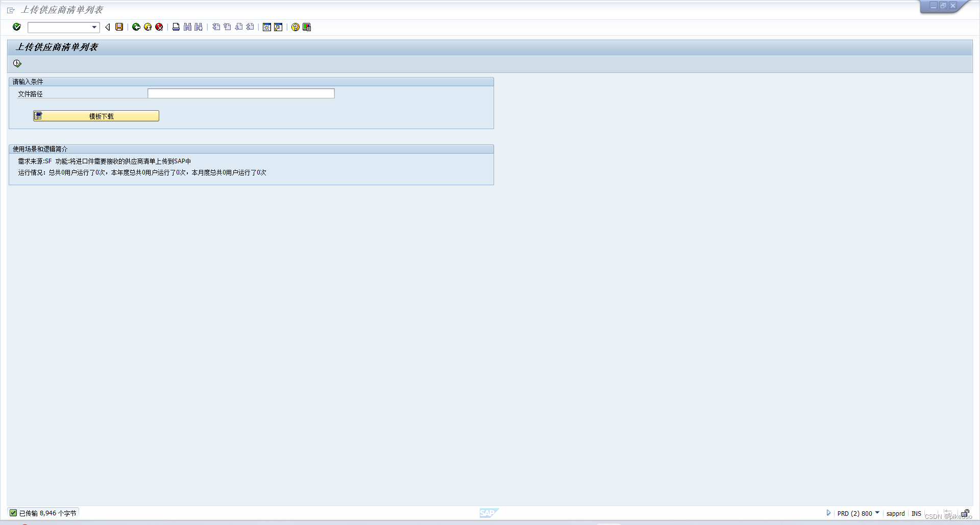This screenshot has height=525, width=980.
Task: Go to next page icon
Action: tap(238, 27)
